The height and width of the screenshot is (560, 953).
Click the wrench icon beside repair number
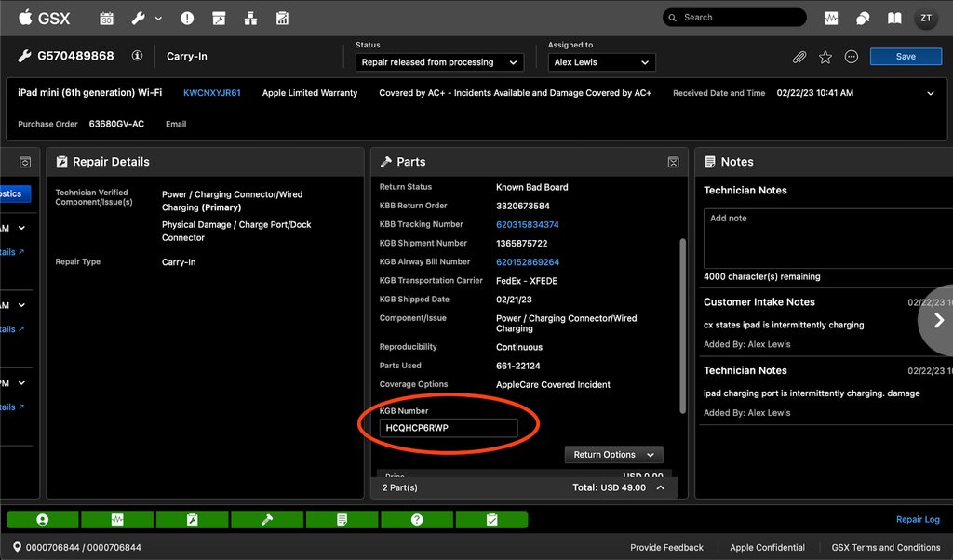[24, 56]
